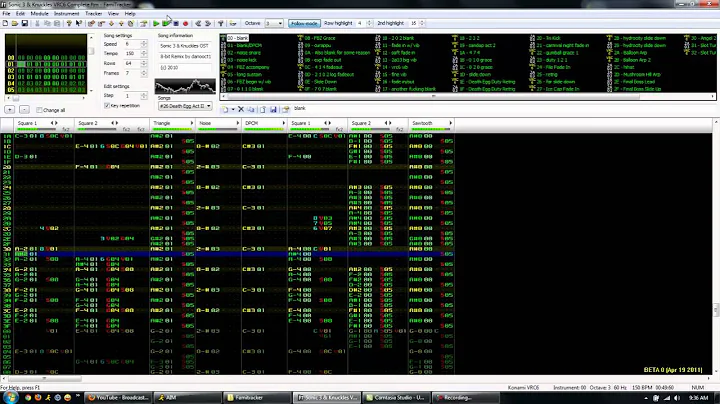Click the Remove frame toolbar icon
The width and height of the screenshot is (720, 404).
tap(101, 23)
